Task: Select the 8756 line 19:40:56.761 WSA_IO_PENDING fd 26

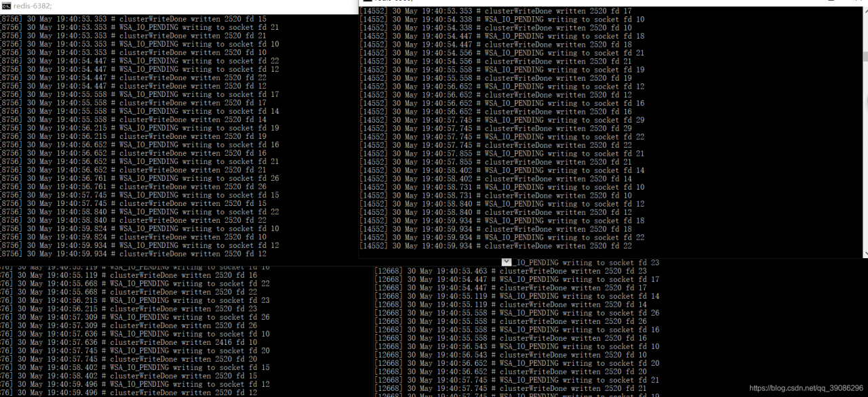Action: pyautogui.click(x=139, y=178)
